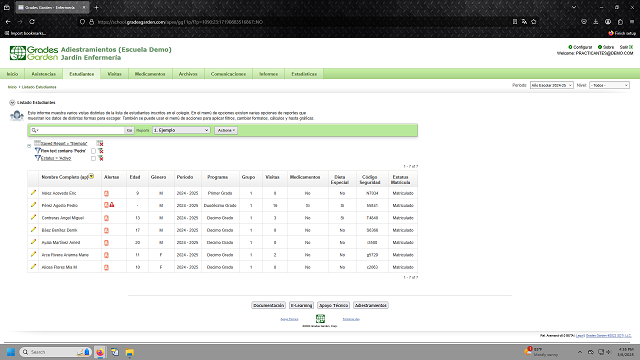Open the Actions menu button
The height and width of the screenshot is (360, 640).
(x=226, y=130)
